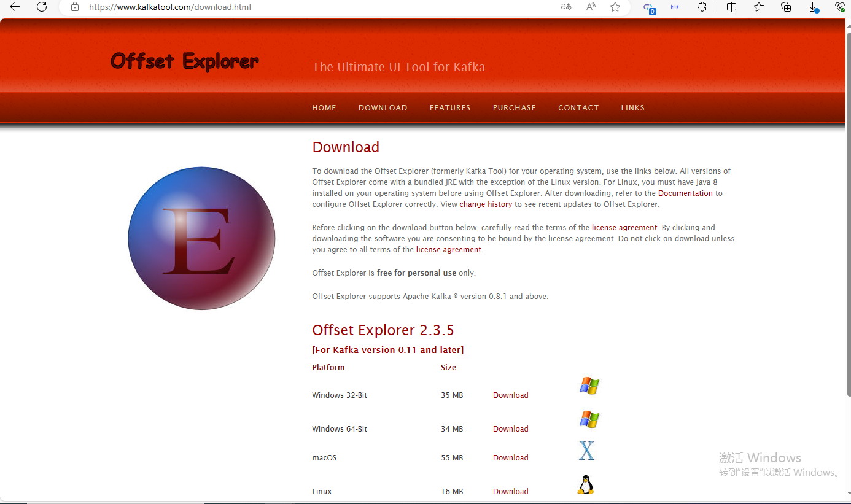
Task: Open the DOWNLOAD navigation item
Action: coord(383,108)
